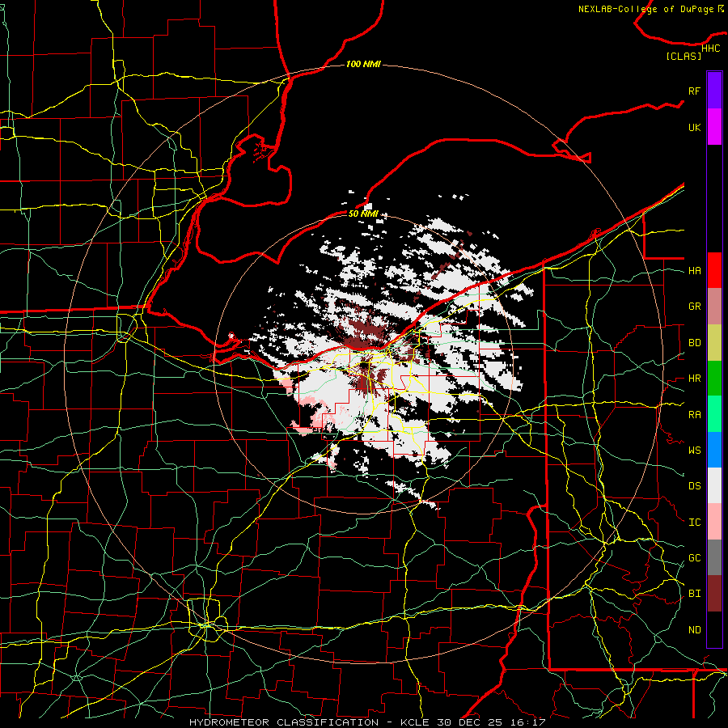
Task: Click the WS blue legend swatch
Action: tap(714, 450)
